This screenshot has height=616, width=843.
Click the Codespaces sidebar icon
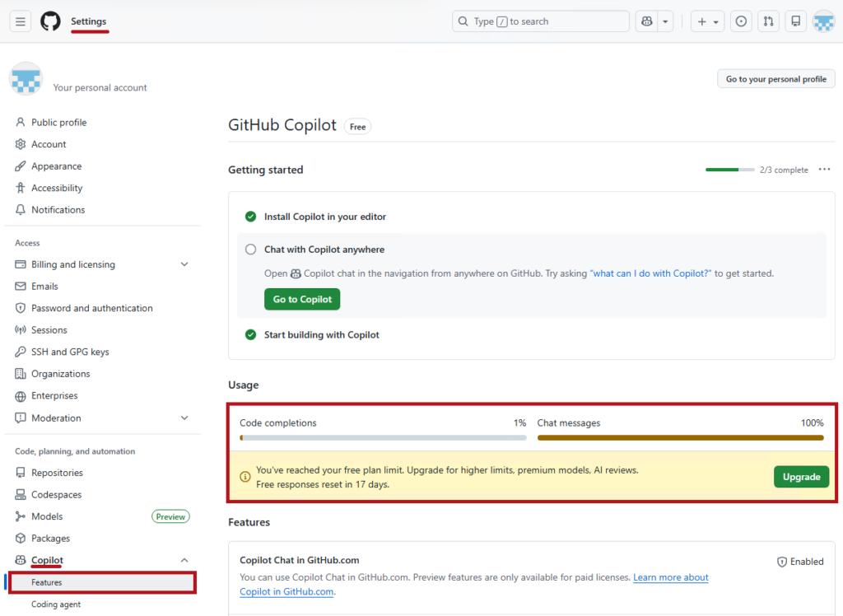20,494
